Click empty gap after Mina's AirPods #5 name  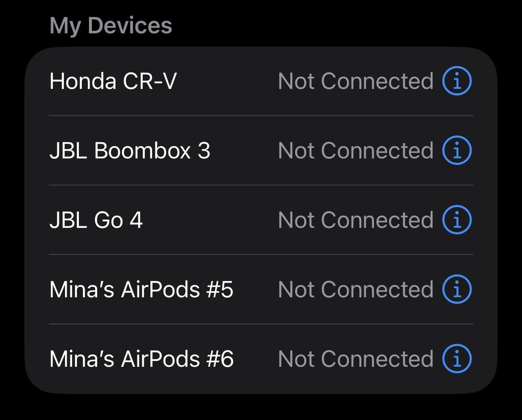point(256,289)
